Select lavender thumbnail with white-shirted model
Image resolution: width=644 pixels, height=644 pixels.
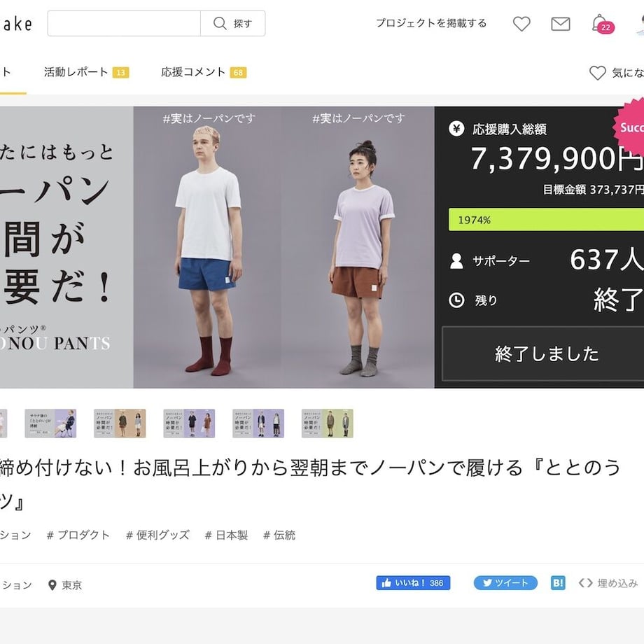pos(258,423)
